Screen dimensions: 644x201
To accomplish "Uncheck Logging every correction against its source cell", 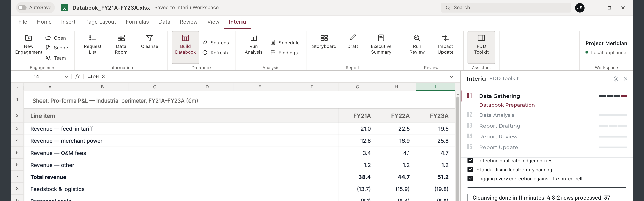I will [470, 178].
